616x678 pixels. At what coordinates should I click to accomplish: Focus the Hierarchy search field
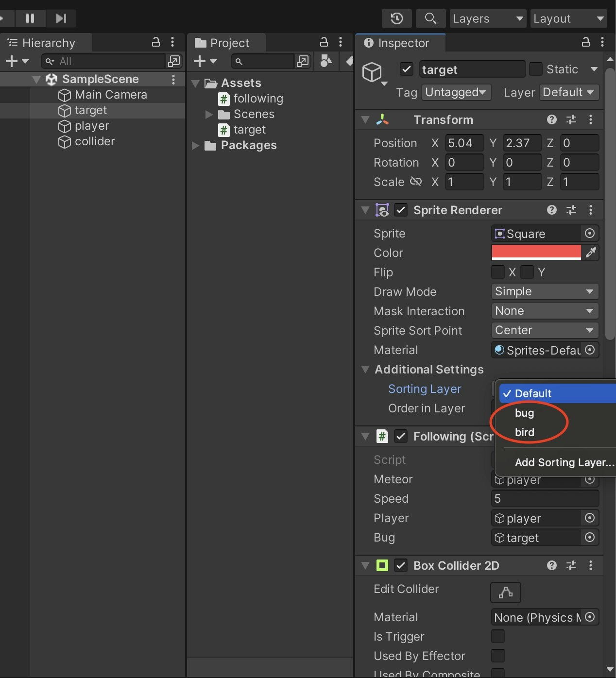tap(103, 61)
